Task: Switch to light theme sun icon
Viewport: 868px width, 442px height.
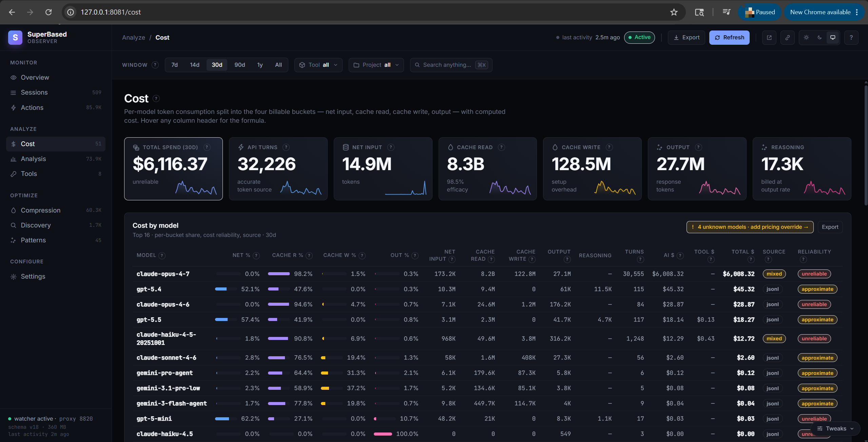Action: [806, 38]
